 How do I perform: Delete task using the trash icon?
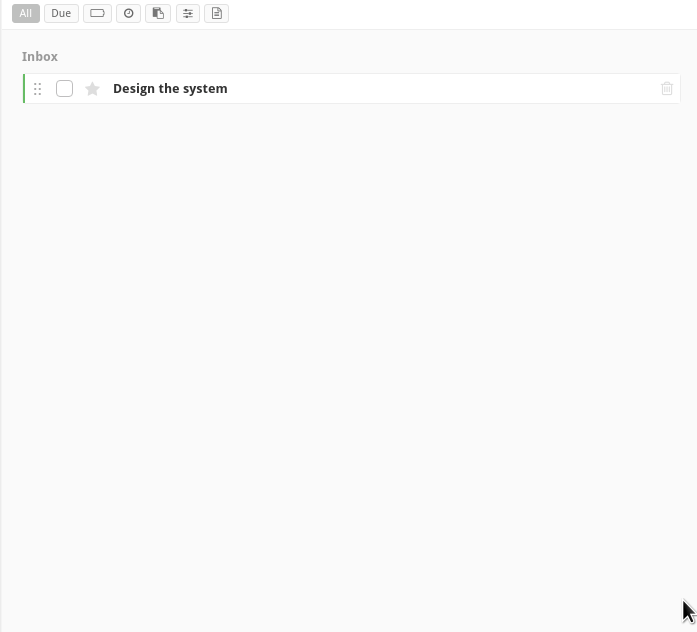pos(667,89)
